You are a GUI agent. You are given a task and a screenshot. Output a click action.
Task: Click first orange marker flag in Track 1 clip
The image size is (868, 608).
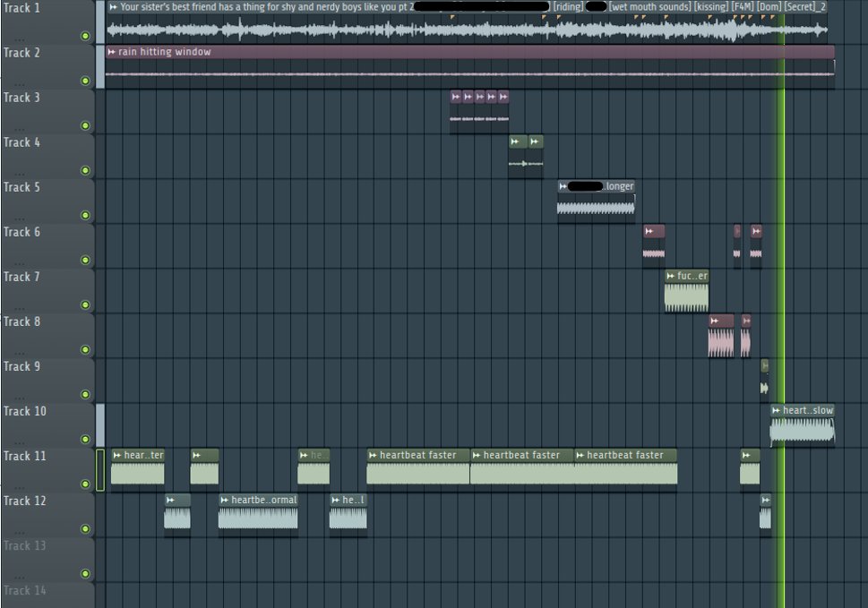(x=452, y=18)
